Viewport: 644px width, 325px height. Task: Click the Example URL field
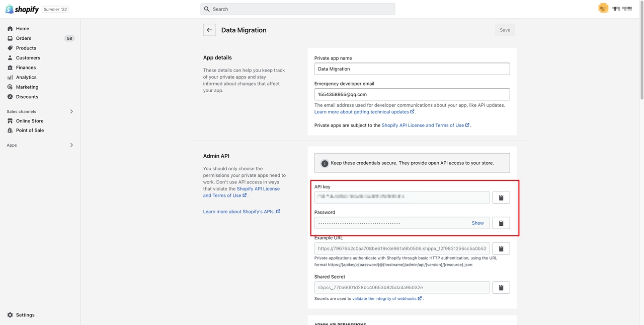402,248
